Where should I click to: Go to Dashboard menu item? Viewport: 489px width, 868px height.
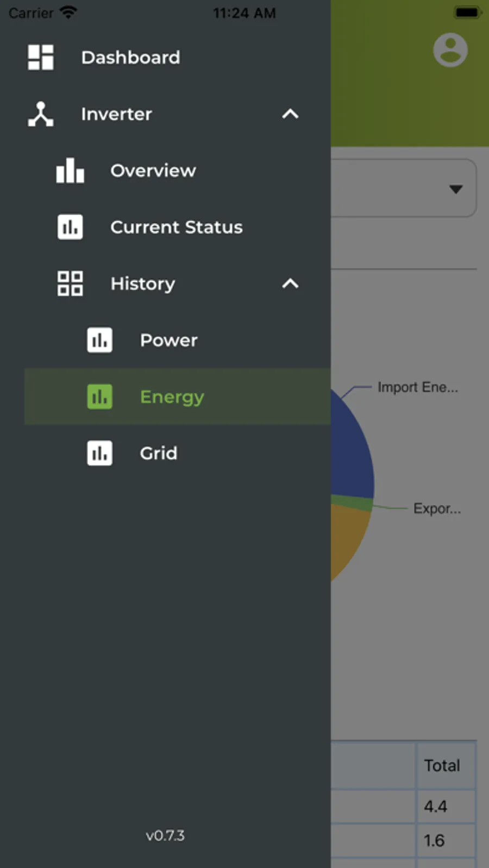[x=130, y=58]
